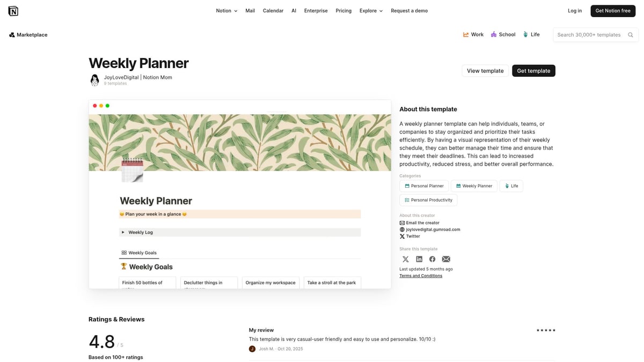644x362 pixels.
Task: Share the template on LinkedIn
Action: [x=419, y=259]
